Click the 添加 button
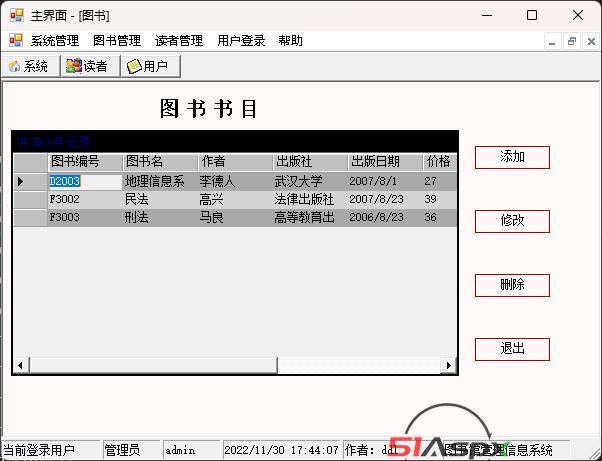This screenshot has height=461, width=602. tap(512, 157)
